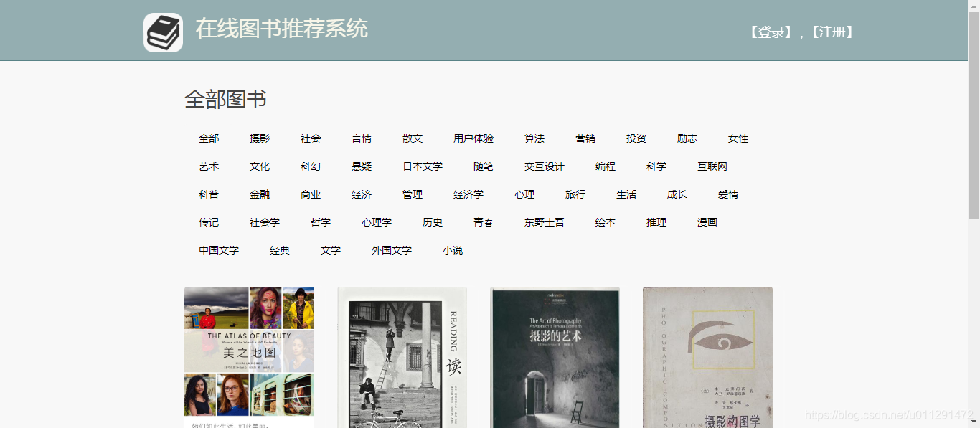Browse the 交互设计 category
The width and height of the screenshot is (980, 428).
pyautogui.click(x=545, y=166)
